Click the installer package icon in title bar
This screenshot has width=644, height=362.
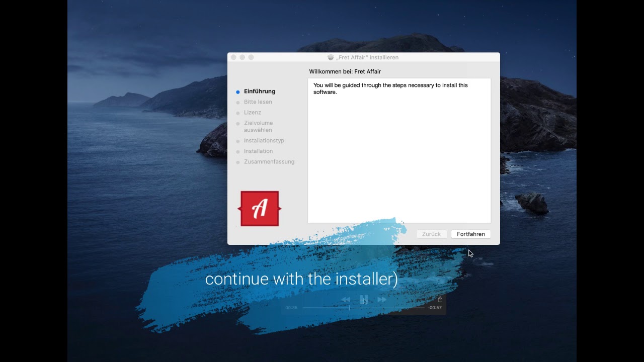pyautogui.click(x=331, y=57)
